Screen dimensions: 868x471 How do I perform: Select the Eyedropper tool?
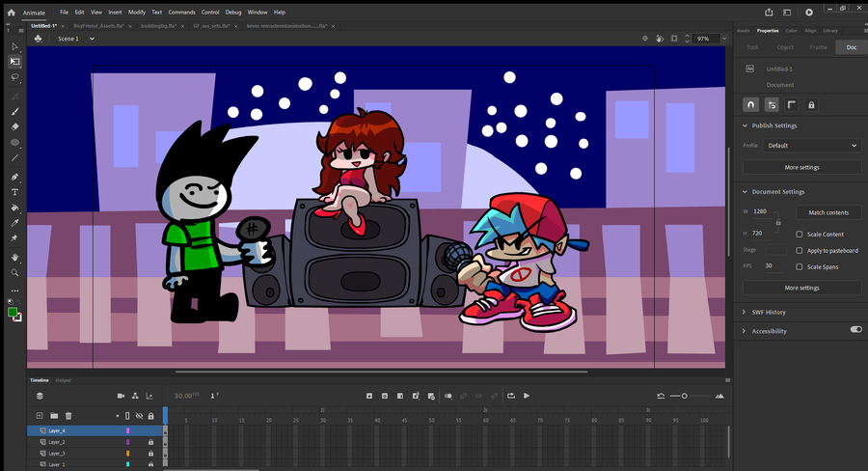(x=14, y=223)
